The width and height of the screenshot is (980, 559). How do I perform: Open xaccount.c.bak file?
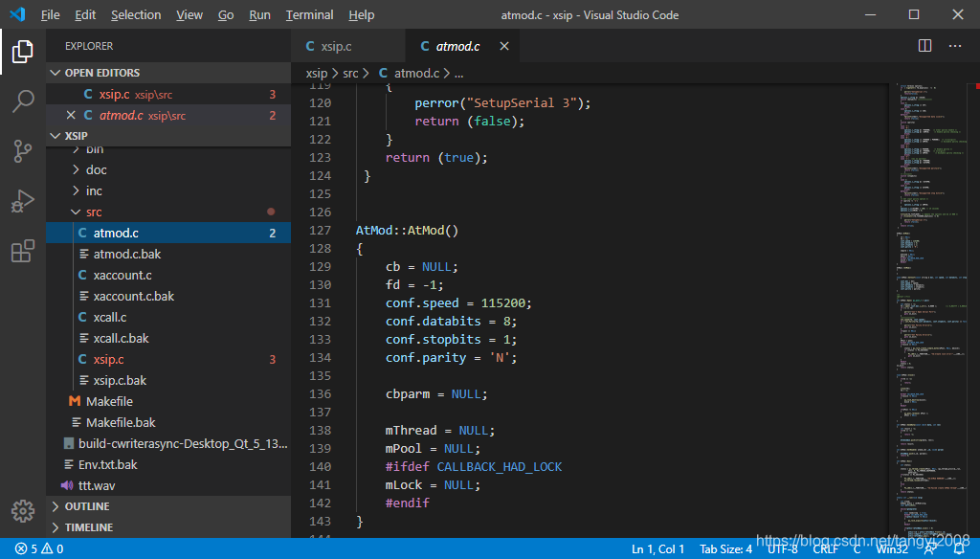click(x=168, y=296)
